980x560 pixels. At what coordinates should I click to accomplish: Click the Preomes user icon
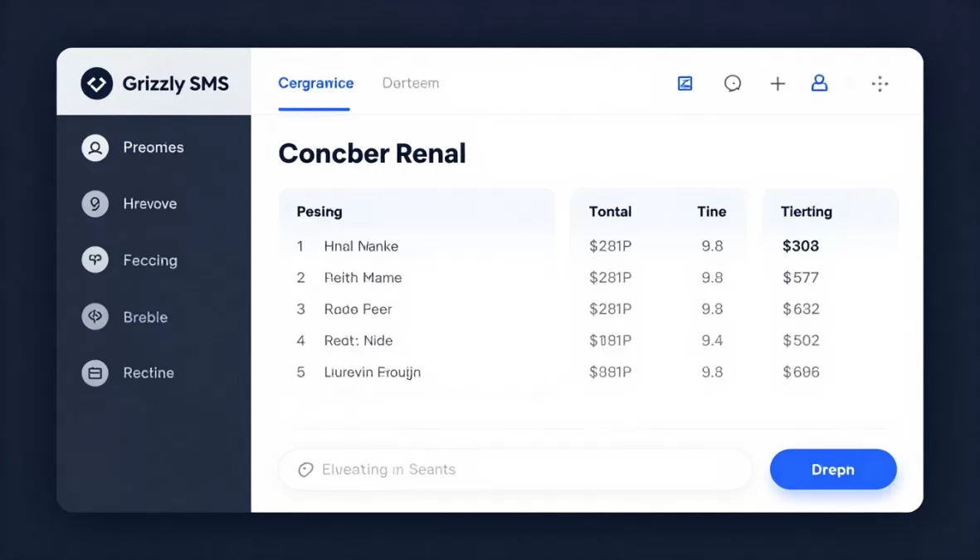click(95, 148)
